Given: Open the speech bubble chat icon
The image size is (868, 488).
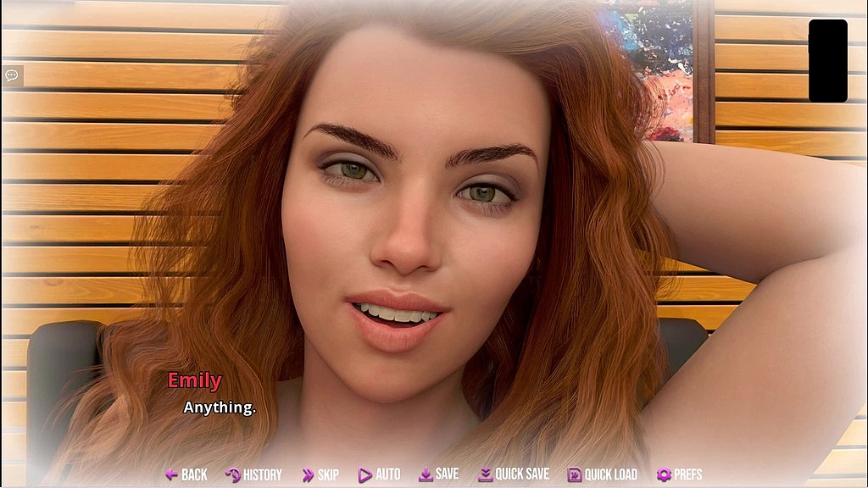Looking at the screenshot, I should point(12,75).
